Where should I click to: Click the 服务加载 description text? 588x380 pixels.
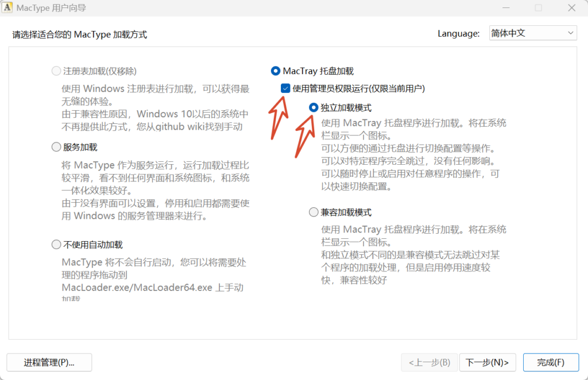pos(156,191)
